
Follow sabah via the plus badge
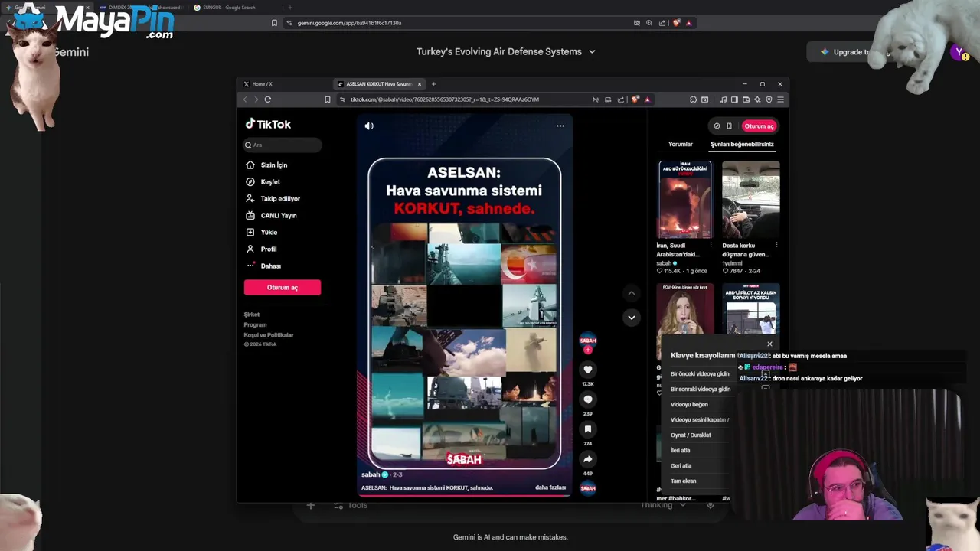click(588, 350)
